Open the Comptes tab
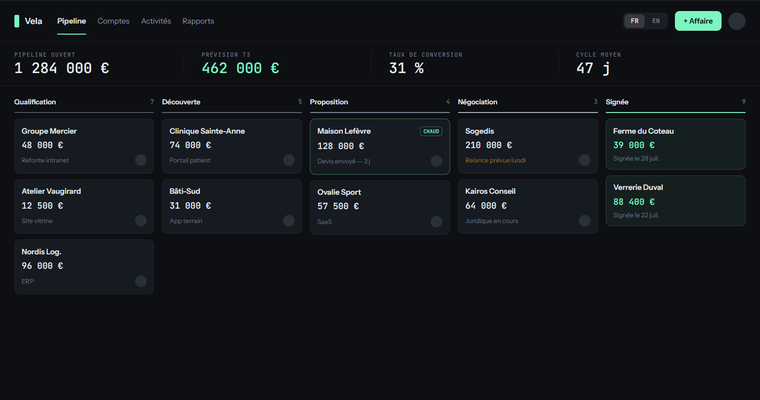760x400 pixels. pyautogui.click(x=113, y=21)
